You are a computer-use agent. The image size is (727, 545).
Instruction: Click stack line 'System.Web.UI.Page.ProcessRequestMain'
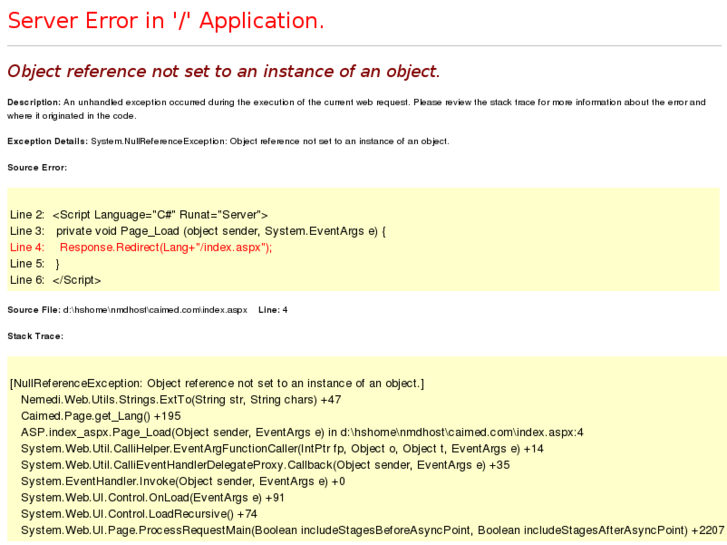coord(373,530)
